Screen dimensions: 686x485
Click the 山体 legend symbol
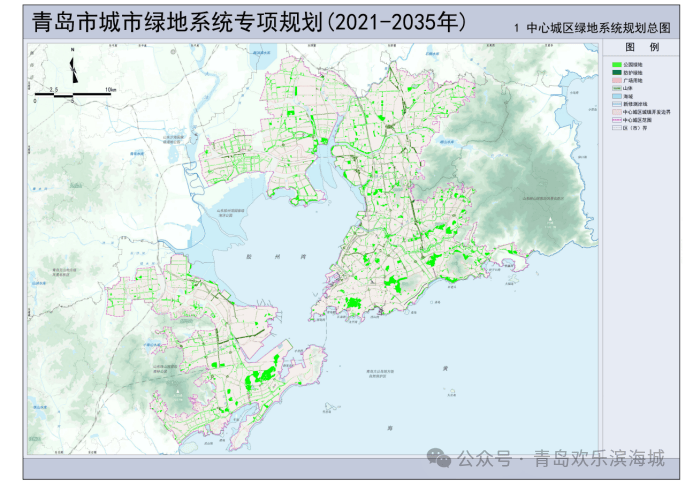617,89
